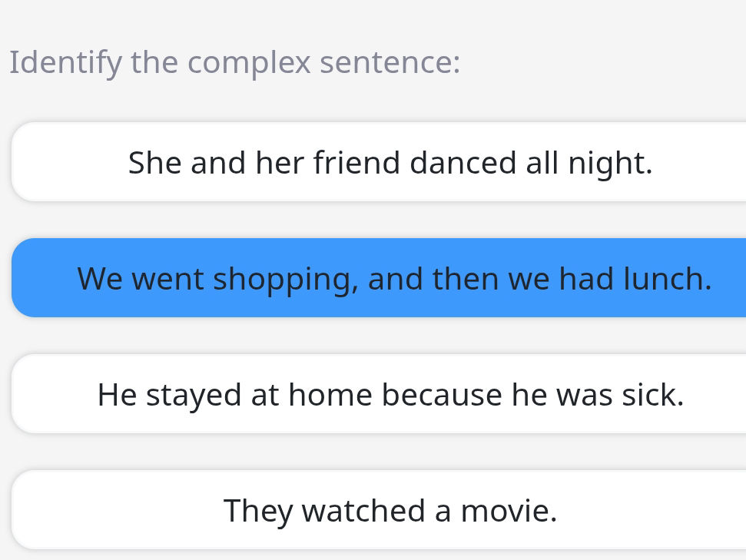Tap the question text 'Identify the complex sentence:'
Screen dimensions: 746x560
[x=234, y=62]
